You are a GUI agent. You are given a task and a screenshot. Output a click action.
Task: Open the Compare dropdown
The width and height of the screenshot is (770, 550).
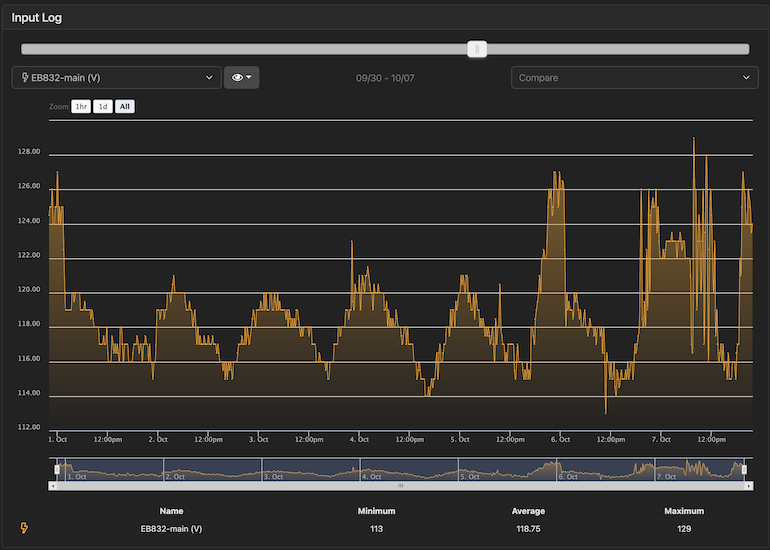pos(634,78)
